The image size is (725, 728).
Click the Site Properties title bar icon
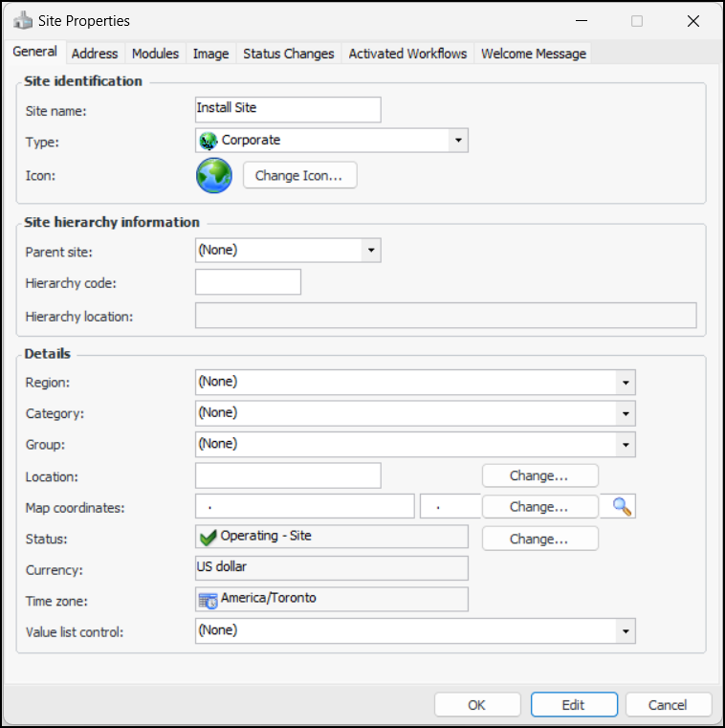pos(23,21)
